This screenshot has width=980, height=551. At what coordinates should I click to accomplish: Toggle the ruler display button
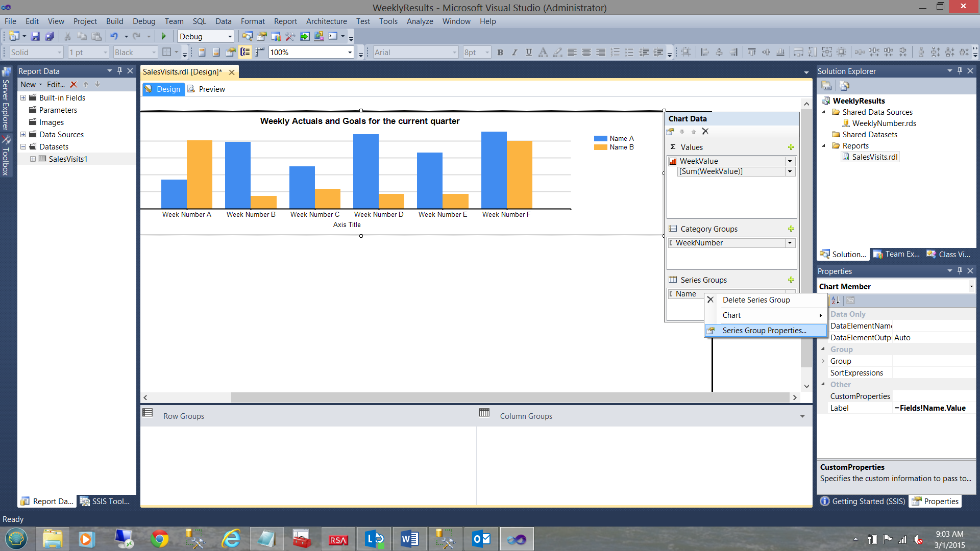click(x=260, y=52)
